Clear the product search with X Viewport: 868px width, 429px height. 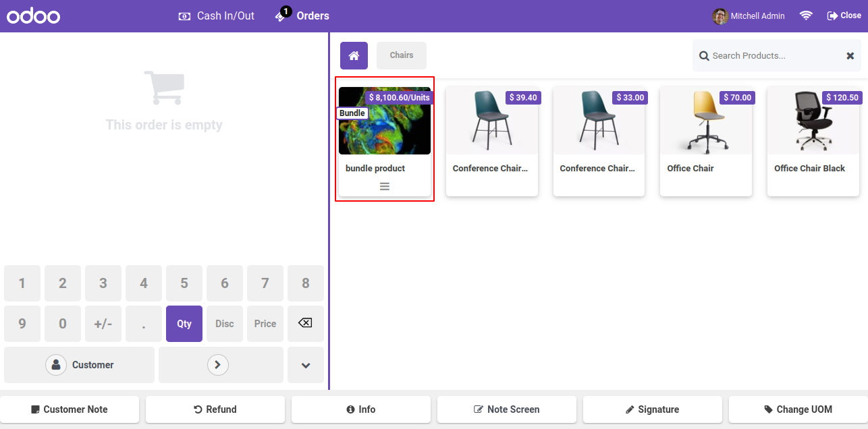pos(850,56)
